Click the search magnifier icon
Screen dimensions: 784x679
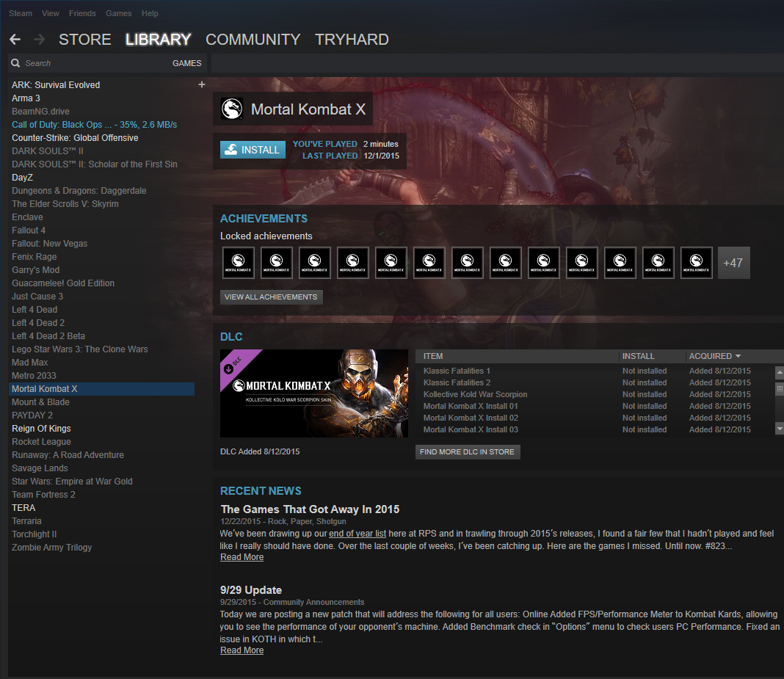[15, 63]
